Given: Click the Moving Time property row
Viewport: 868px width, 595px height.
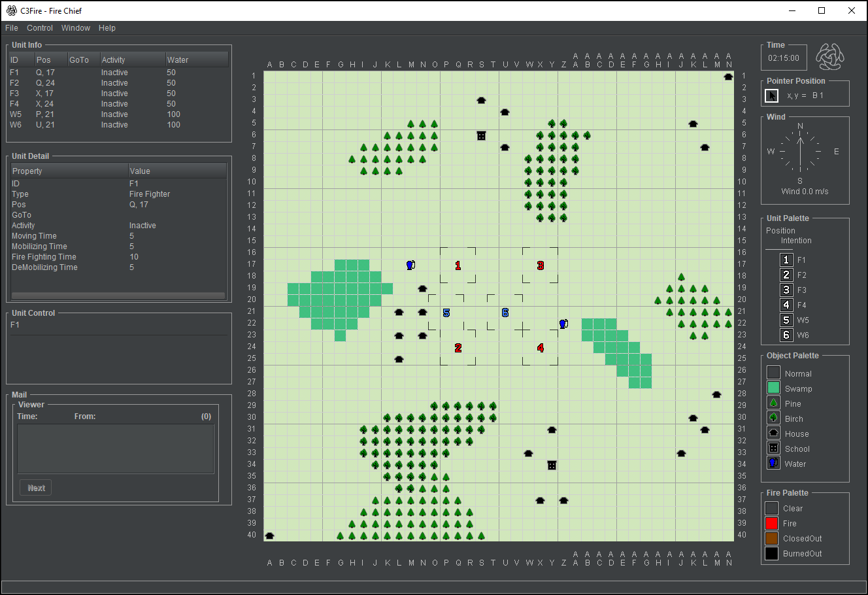Looking at the screenshot, I should [119, 236].
